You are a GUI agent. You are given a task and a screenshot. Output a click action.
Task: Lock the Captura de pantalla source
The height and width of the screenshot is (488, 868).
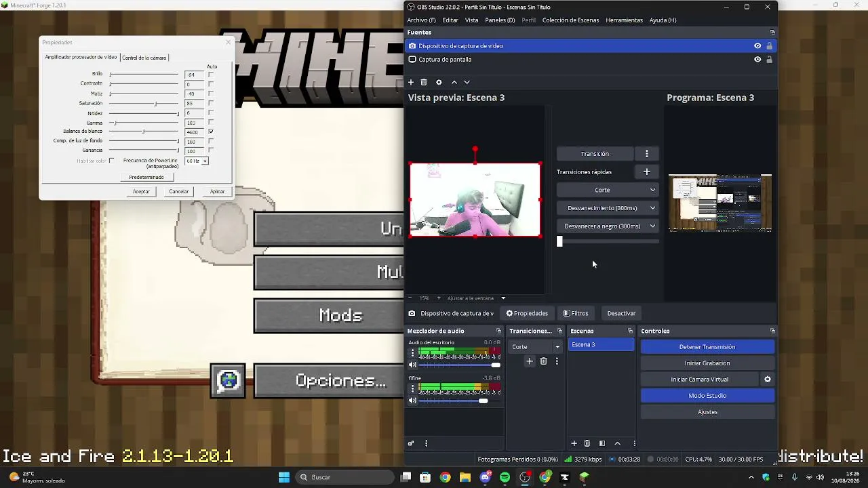pyautogui.click(x=769, y=60)
